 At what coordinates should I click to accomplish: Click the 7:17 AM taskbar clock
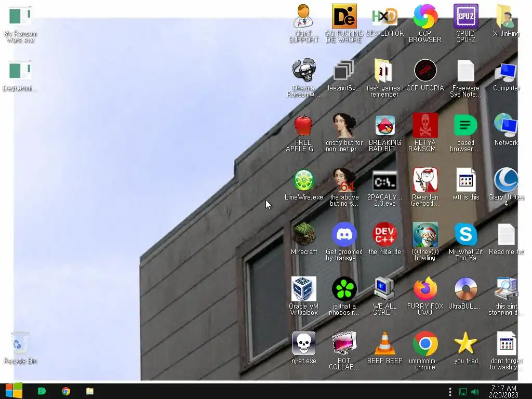click(504, 391)
